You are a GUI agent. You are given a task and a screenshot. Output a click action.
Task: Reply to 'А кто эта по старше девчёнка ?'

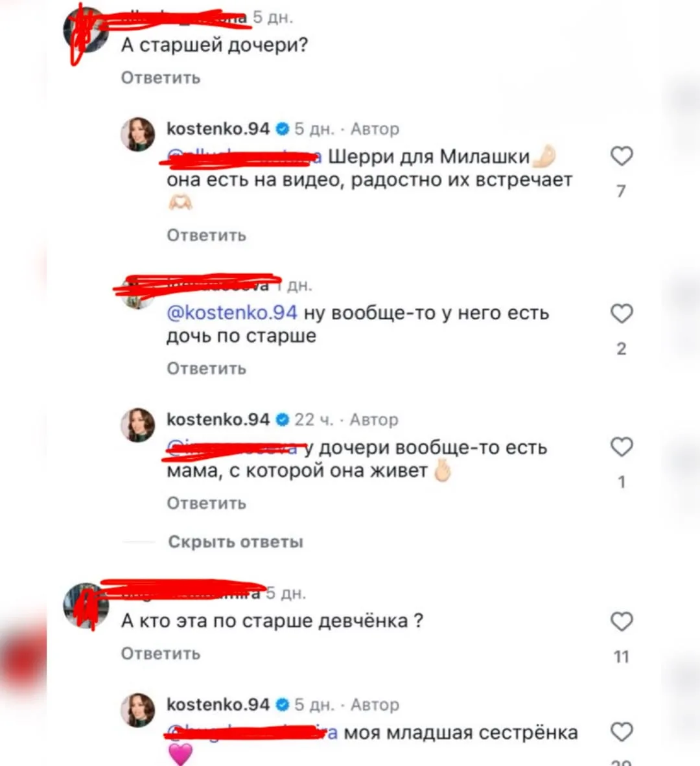(161, 654)
